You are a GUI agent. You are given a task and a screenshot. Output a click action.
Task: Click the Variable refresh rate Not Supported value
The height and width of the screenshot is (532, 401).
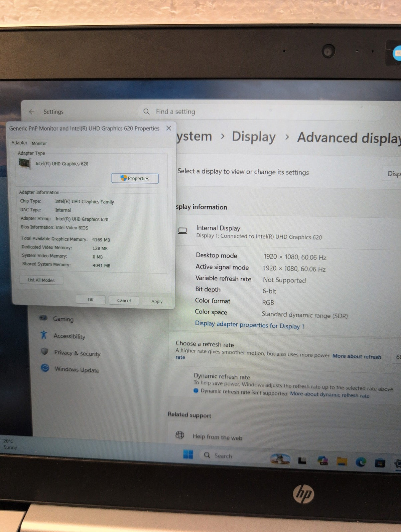click(x=284, y=280)
